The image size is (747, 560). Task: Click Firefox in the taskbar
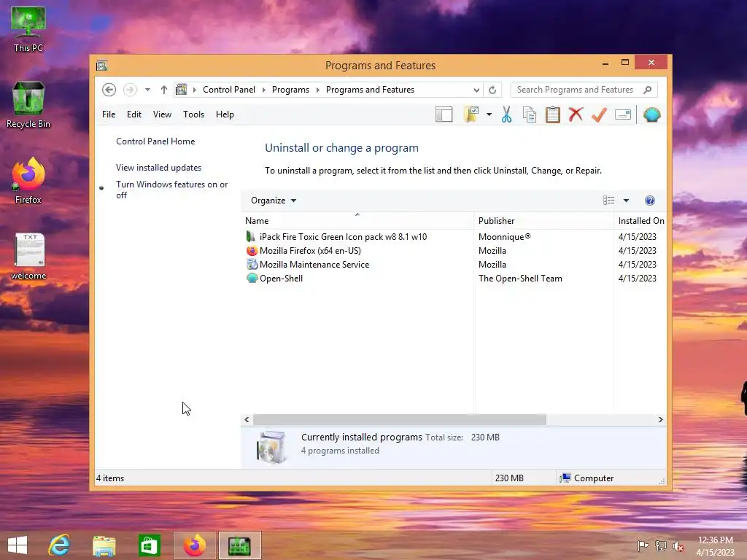pos(194,545)
